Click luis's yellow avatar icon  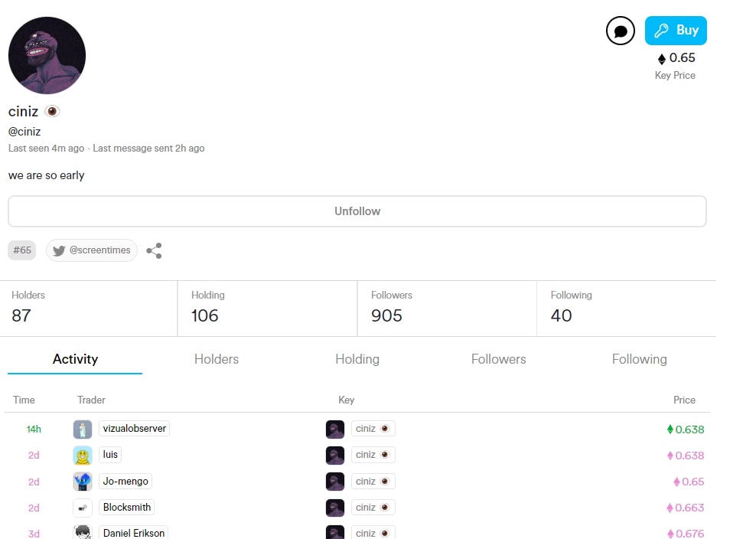pyautogui.click(x=83, y=456)
